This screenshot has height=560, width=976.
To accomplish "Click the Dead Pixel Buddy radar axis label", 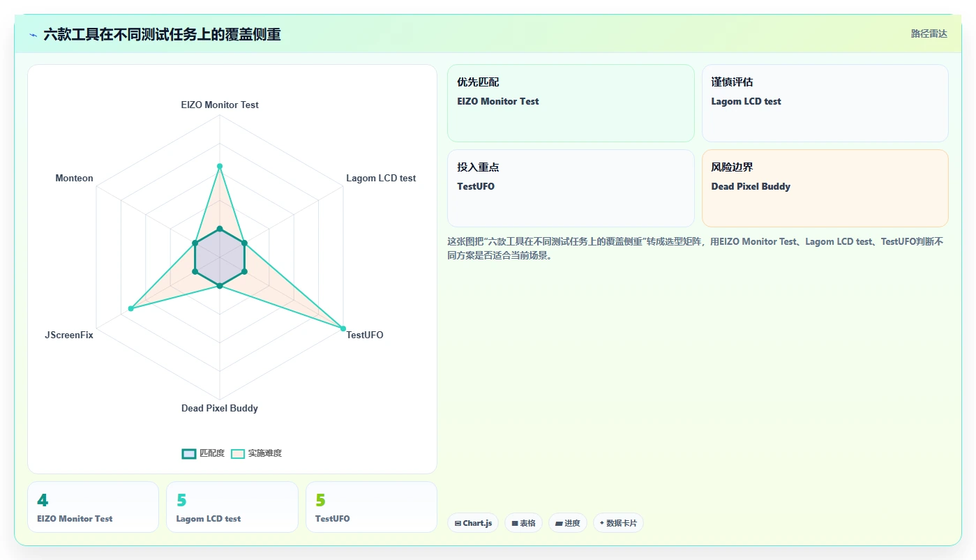I will (x=220, y=408).
